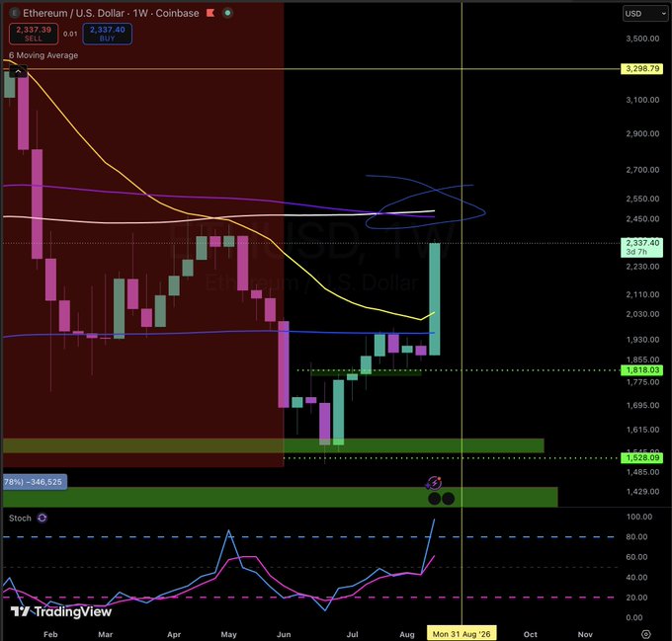Click the red flag icon beside Coinbase
The height and width of the screenshot is (641, 672).
tap(210, 13)
